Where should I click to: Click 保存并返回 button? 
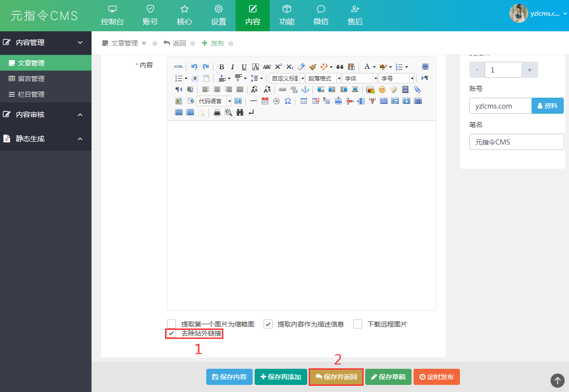336,377
